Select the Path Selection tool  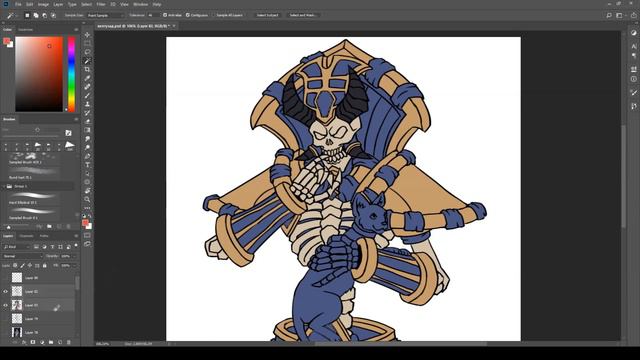87,173
